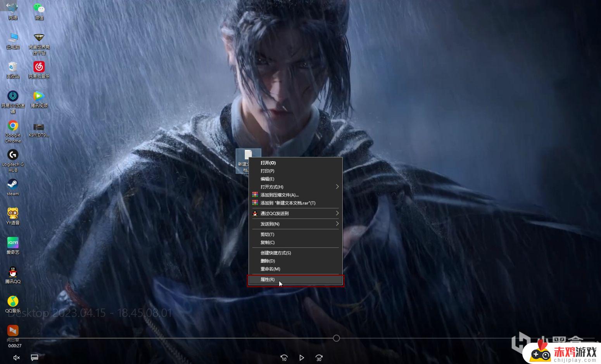Choose 添加到 "新建文本文档.rar"(T) entry
The width and height of the screenshot is (601, 364).
[x=295, y=203]
